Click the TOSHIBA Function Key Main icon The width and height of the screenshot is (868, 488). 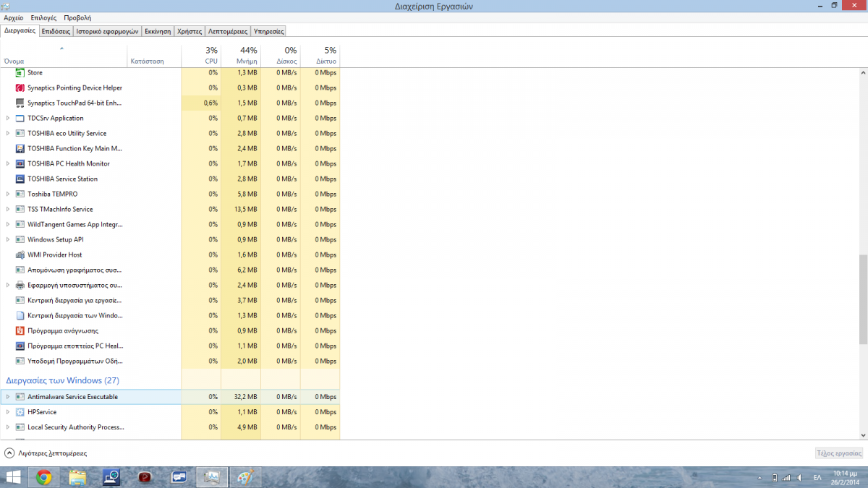[20, 148]
